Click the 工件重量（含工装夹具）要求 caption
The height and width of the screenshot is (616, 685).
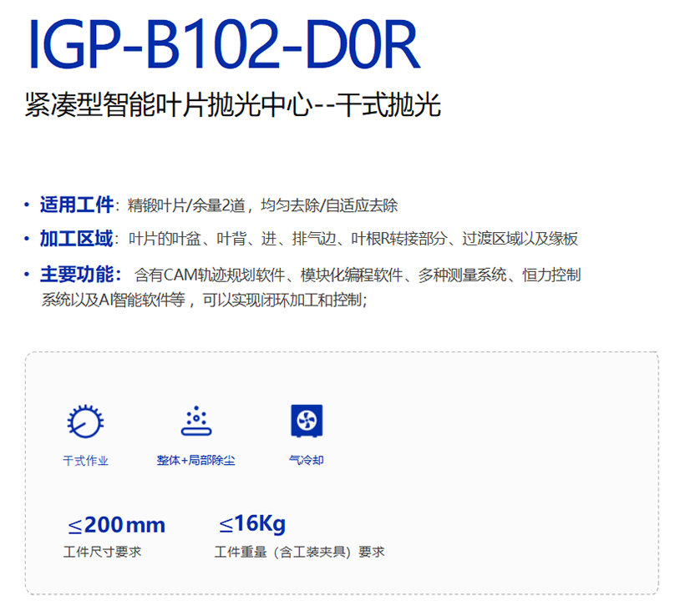(299, 552)
